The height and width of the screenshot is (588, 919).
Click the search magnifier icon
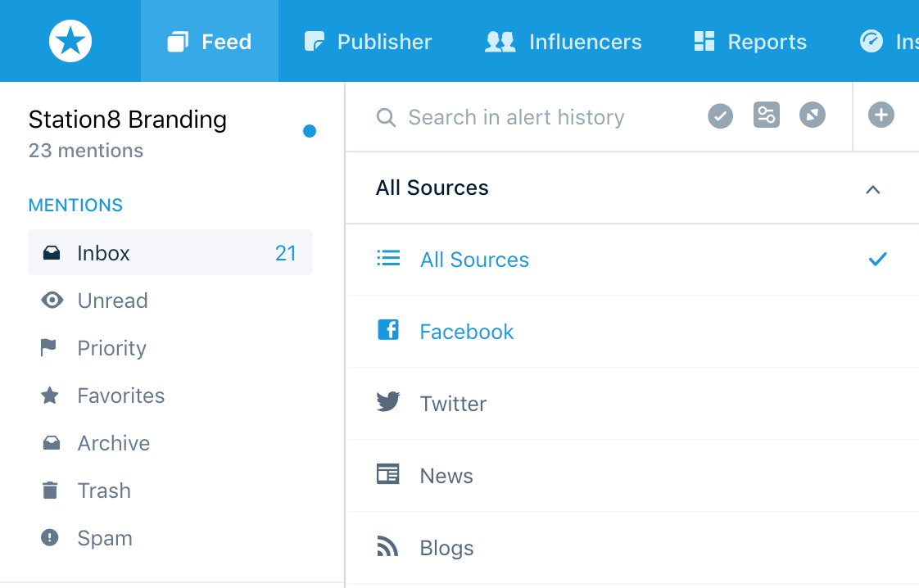pos(385,117)
